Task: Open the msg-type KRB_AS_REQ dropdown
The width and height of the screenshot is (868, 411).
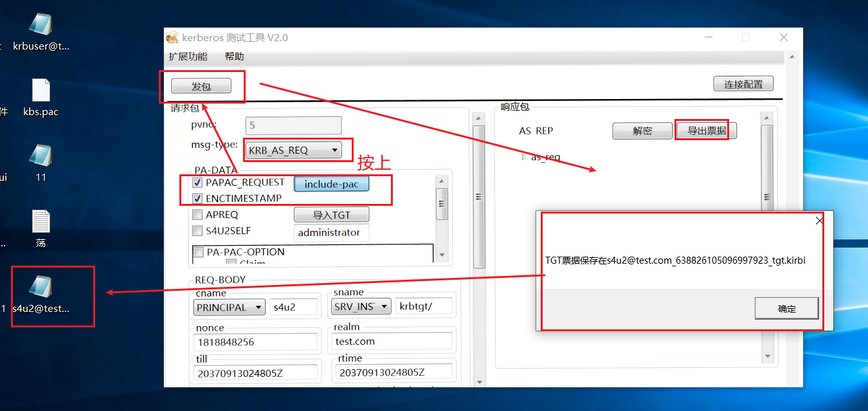Action: tap(293, 151)
